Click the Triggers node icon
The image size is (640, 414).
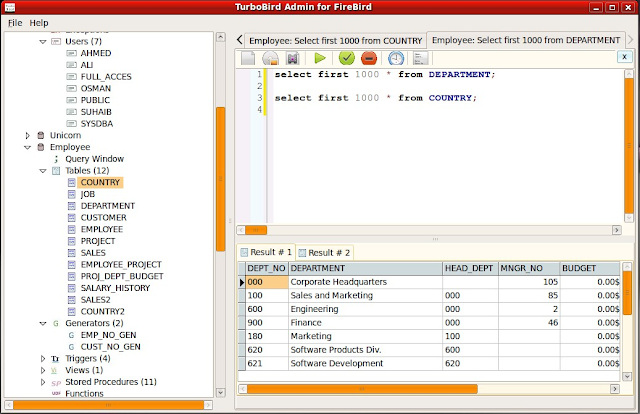56,359
